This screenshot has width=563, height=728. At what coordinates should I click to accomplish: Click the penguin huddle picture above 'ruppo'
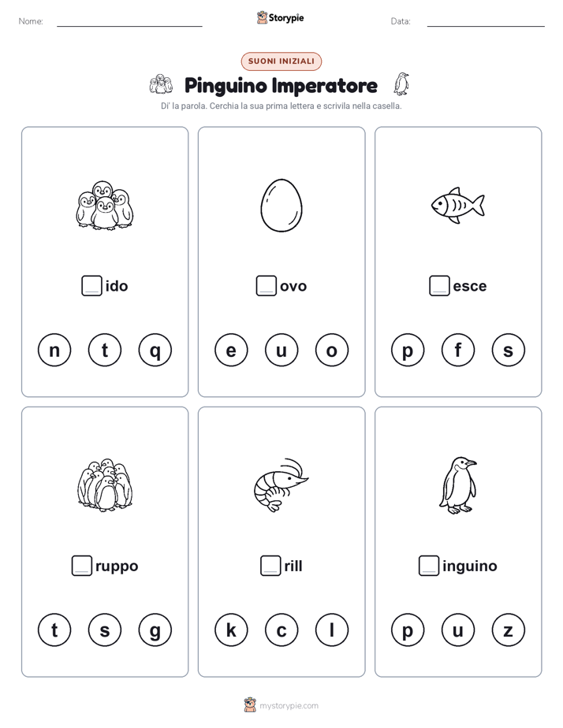pyautogui.click(x=105, y=485)
